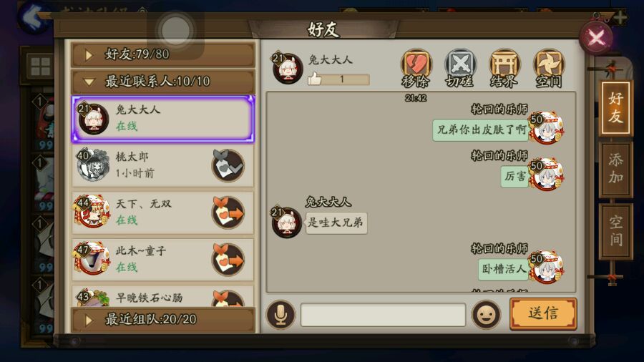Screen dimensions: 644x362
Task: Open the emoji smiley face picker
Action: 487,315
